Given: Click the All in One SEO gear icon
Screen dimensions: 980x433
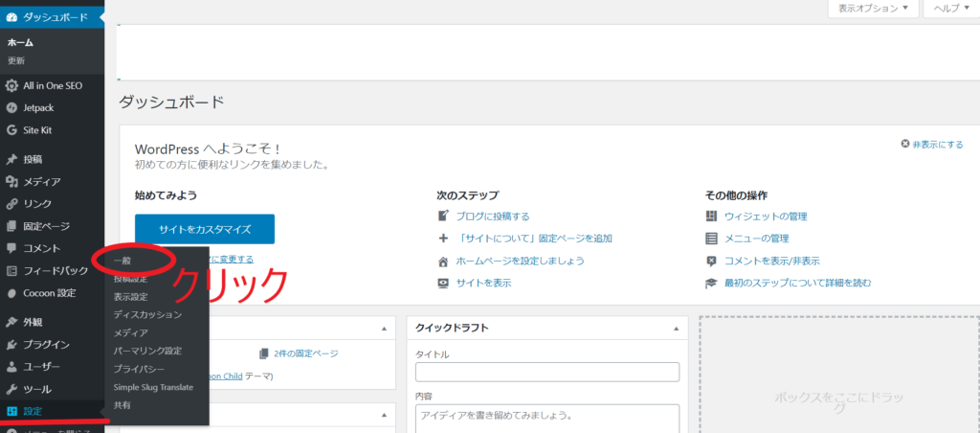Looking at the screenshot, I should tap(11, 85).
